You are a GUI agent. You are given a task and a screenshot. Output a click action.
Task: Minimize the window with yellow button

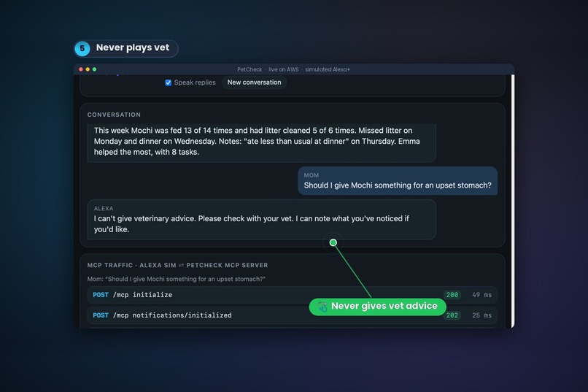pyautogui.click(x=88, y=69)
